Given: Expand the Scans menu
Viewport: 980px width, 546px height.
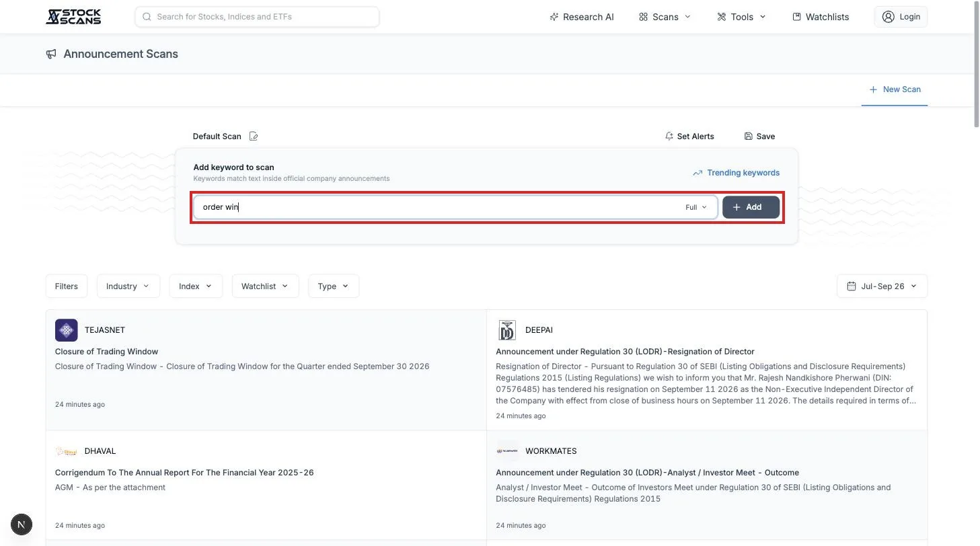Looking at the screenshot, I should point(665,17).
